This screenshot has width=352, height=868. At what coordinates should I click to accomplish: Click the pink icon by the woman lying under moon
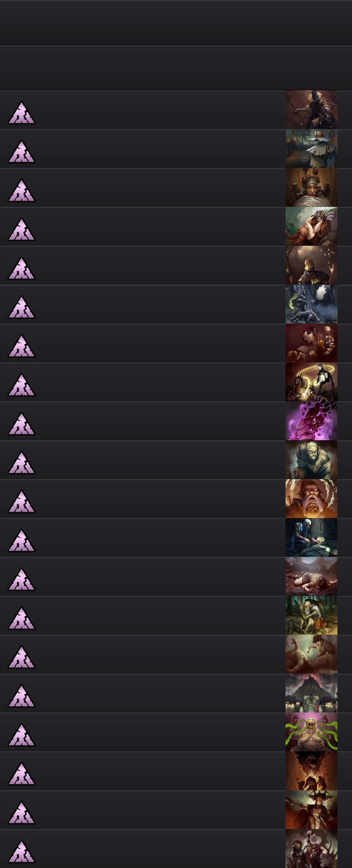click(21, 580)
